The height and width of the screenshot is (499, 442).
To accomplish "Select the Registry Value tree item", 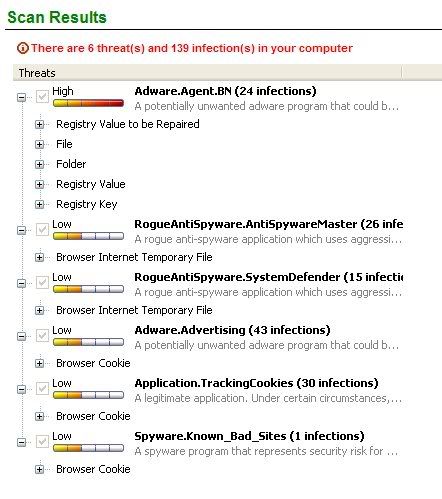I will tap(91, 184).
